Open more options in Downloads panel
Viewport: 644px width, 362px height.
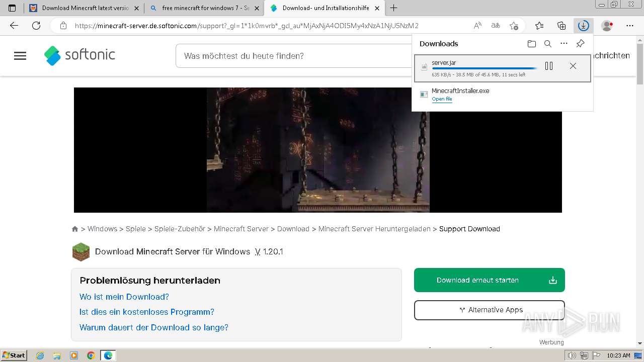564,44
